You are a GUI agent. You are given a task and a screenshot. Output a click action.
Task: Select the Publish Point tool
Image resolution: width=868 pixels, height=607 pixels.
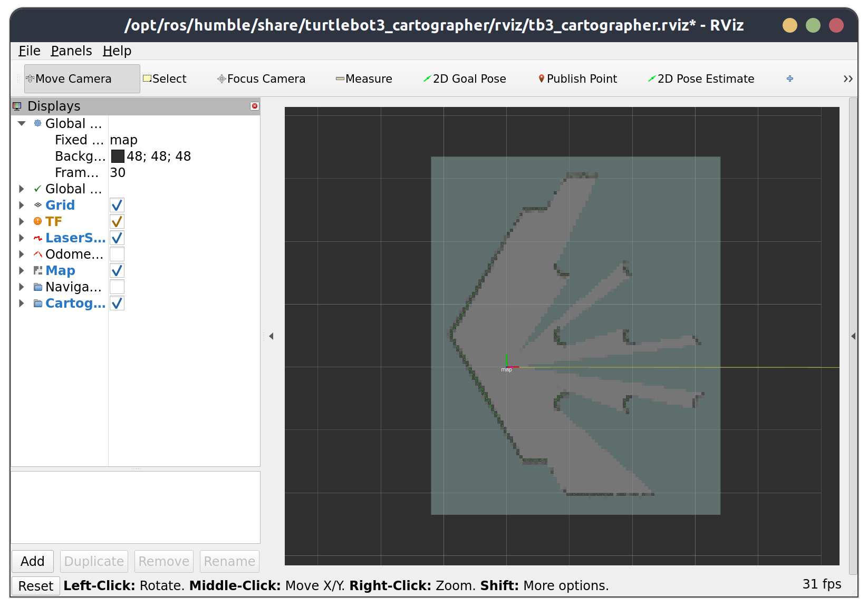[577, 79]
